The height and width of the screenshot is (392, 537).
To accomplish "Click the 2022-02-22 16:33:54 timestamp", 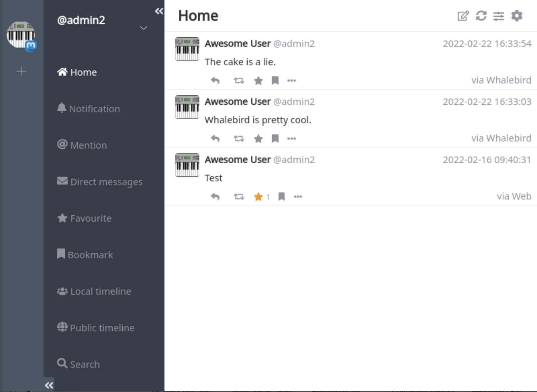I will 487,44.
